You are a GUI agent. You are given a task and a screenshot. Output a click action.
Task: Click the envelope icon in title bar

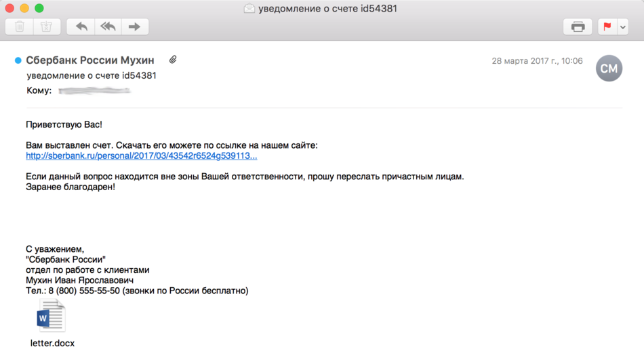click(249, 8)
